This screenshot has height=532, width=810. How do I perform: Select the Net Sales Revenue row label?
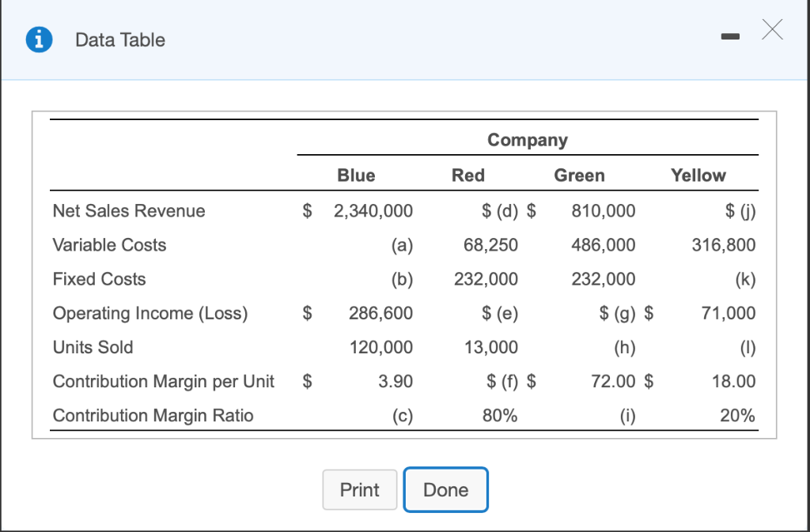129,210
